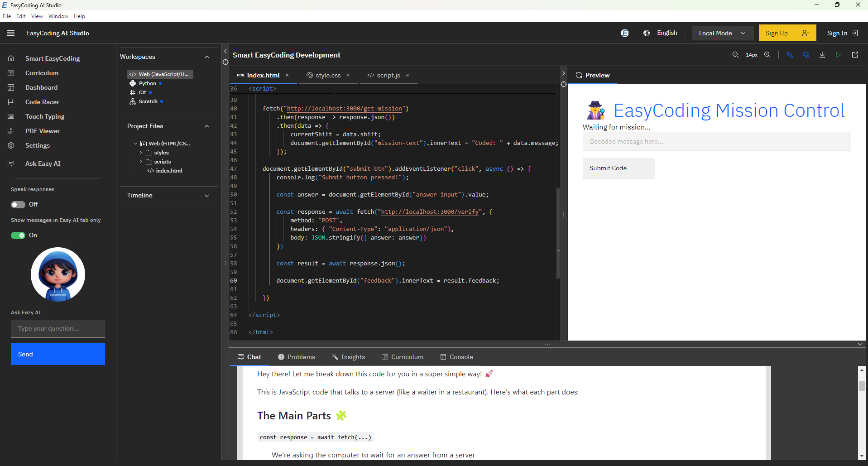This screenshot has height=466, width=868.
Task: Click the chat panel scrollbar down arrow
Action: coord(862,456)
